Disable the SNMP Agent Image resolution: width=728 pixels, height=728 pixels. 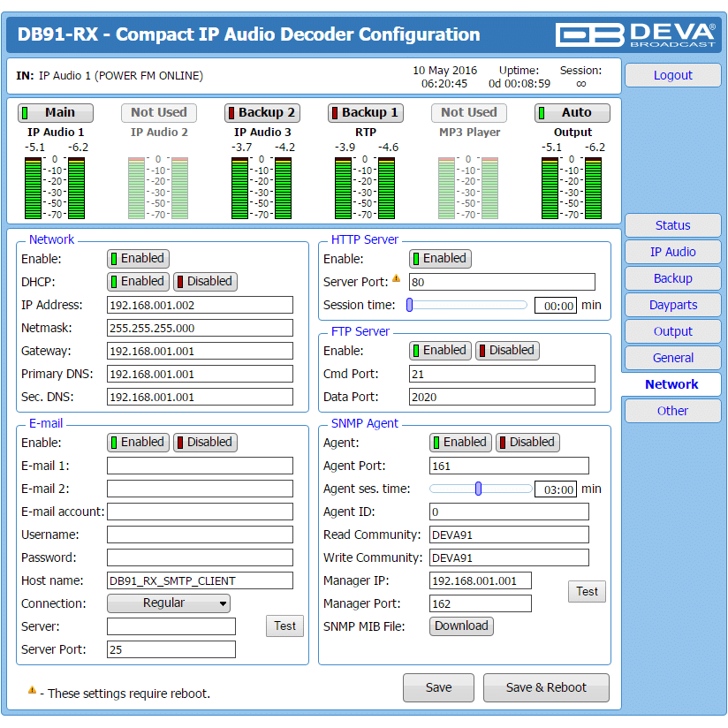(x=528, y=443)
